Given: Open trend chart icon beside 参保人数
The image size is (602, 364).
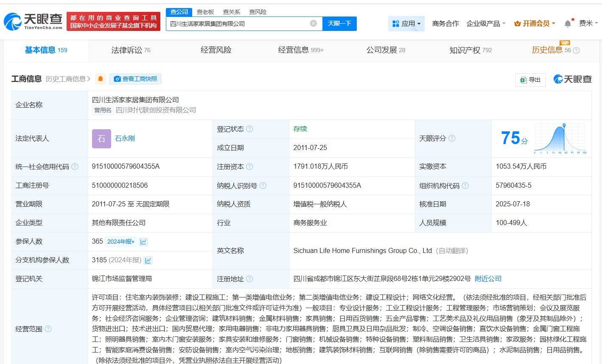Looking at the screenshot, I should [143, 242].
